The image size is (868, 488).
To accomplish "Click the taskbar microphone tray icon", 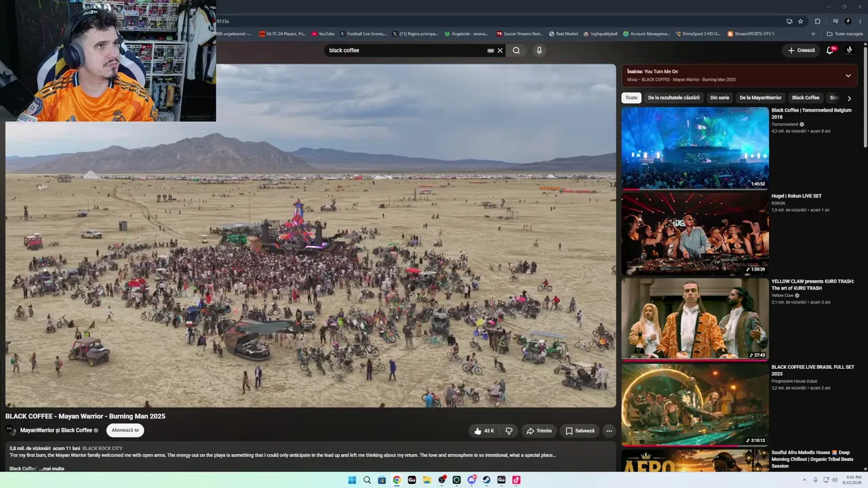I will 815,480.
